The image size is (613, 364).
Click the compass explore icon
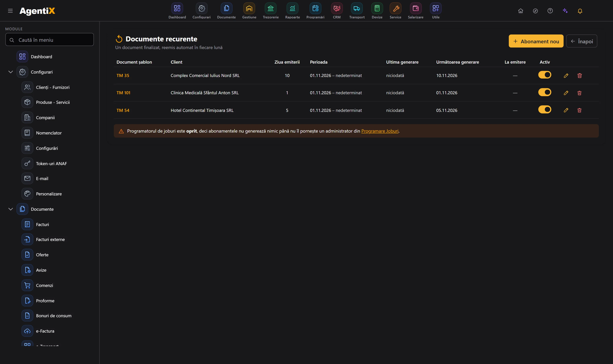(x=535, y=11)
